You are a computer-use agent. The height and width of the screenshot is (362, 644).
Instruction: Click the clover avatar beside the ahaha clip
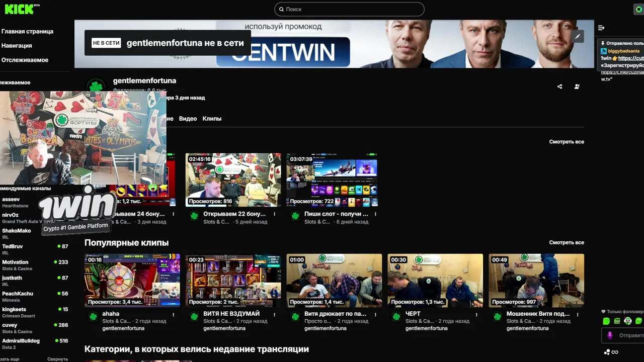93,316
